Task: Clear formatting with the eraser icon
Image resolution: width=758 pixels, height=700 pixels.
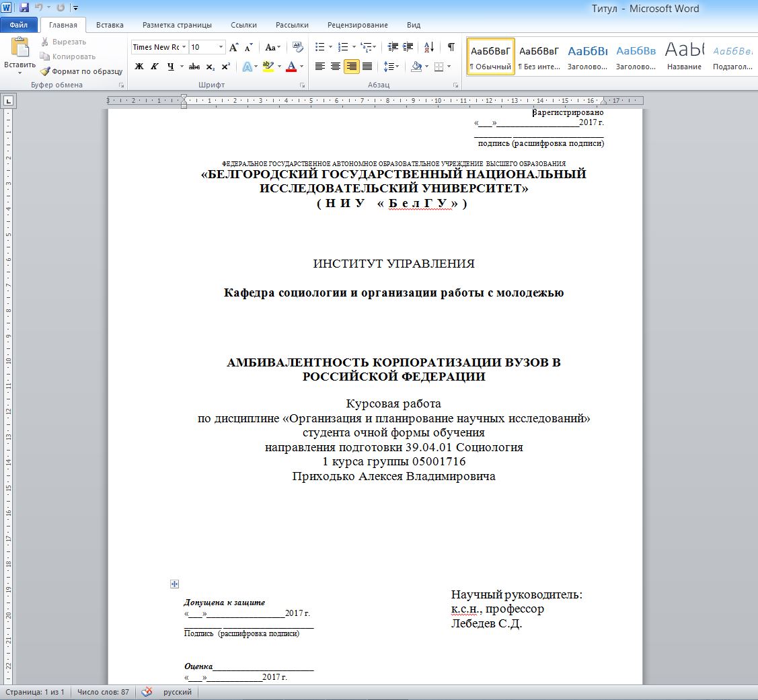Action: click(298, 47)
